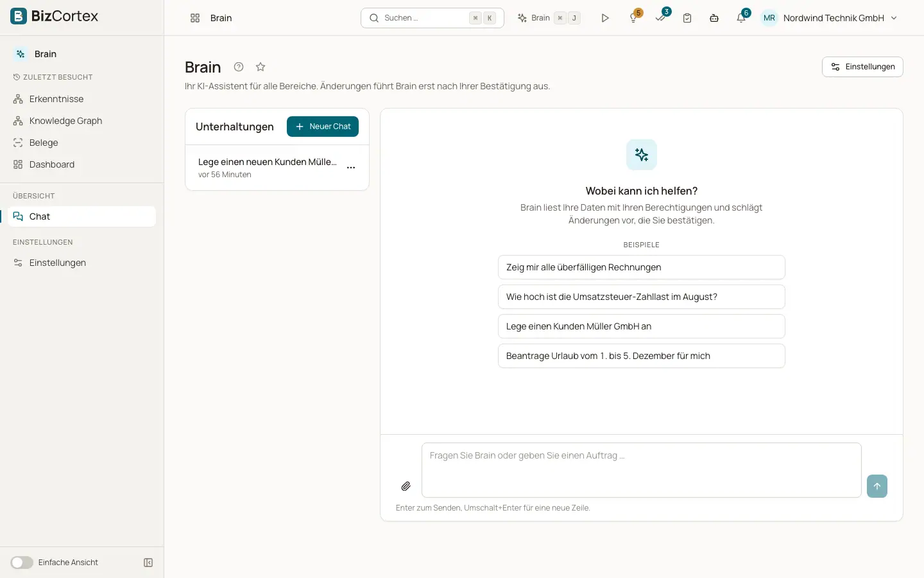Choose example 'Beantrage Urlaub vom 1. bis 5. Dezember'

coord(642,356)
